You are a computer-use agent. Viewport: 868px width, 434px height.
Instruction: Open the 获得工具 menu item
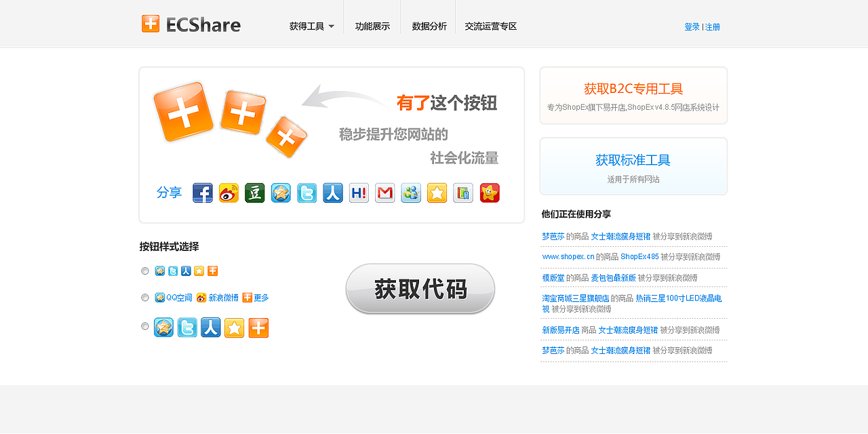tap(307, 26)
